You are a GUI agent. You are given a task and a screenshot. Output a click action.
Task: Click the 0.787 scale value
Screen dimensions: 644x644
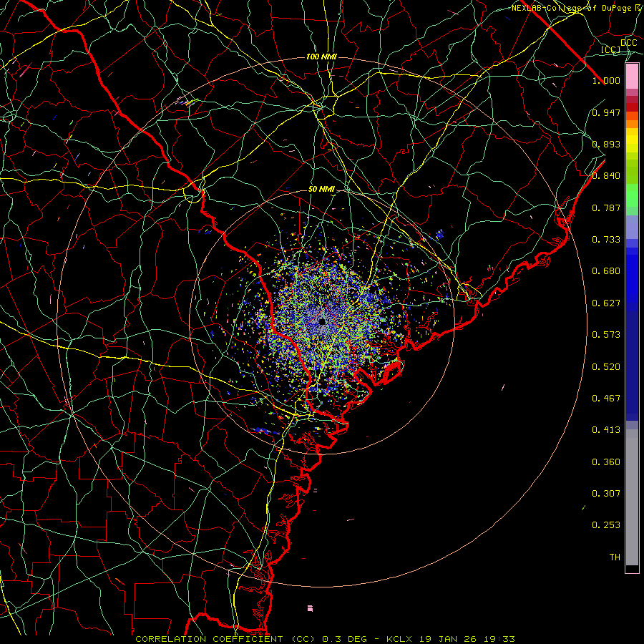coord(606,208)
